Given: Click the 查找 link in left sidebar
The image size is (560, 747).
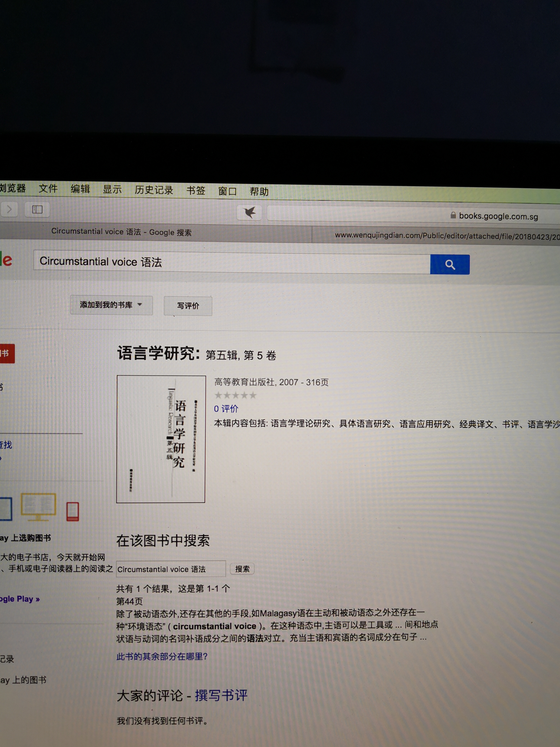Looking at the screenshot, I should (x=6, y=445).
